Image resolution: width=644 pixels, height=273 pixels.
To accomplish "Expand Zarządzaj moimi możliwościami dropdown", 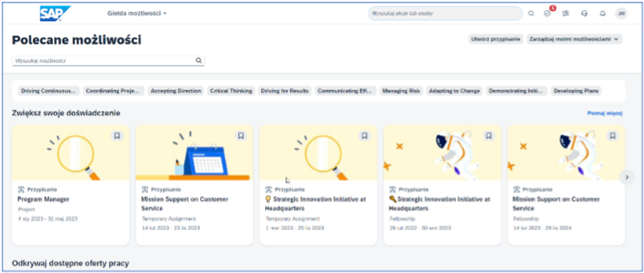I will 574,39.
